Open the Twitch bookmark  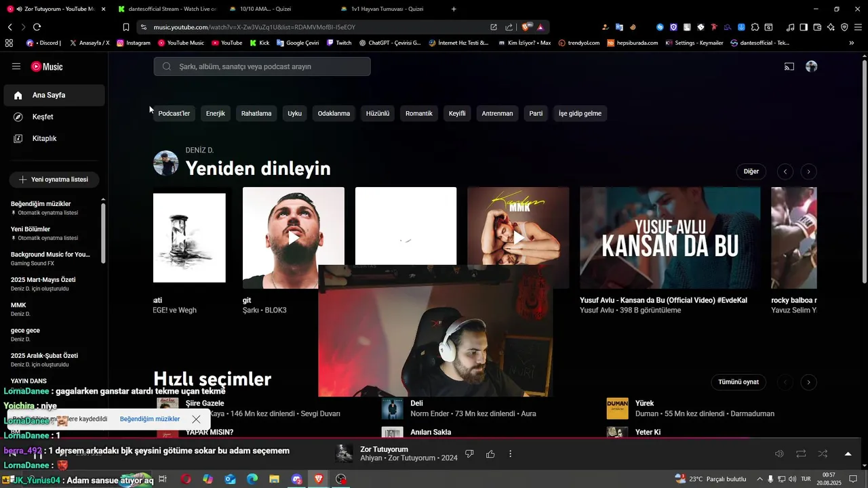click(339, 43)
